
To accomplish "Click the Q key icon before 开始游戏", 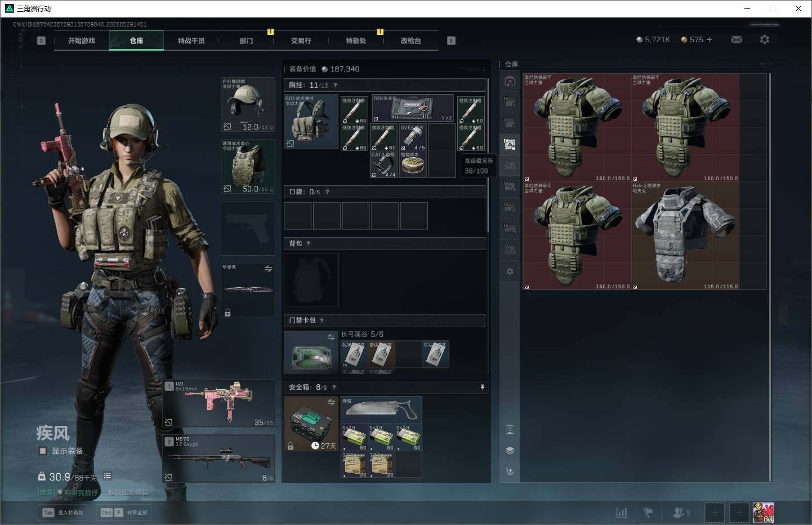I will (41, 41).
